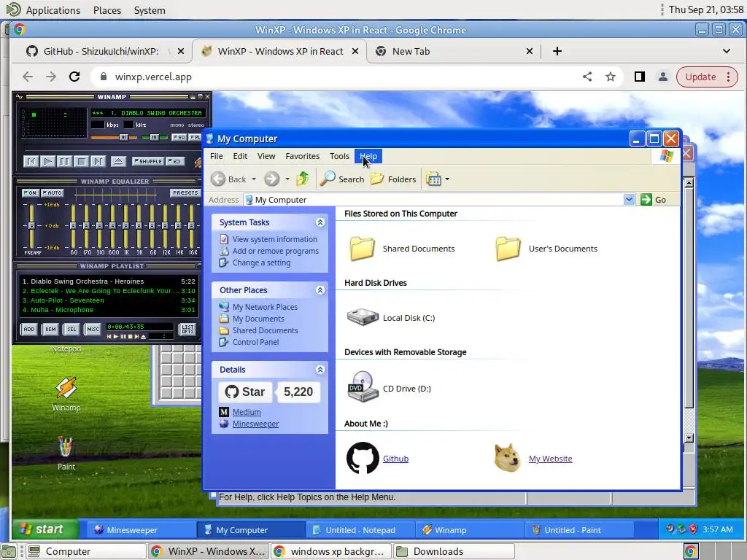This screenshot has height=560, width=747.
Task: Click the Folders toolbar button
Action: (x=393, y=179)
